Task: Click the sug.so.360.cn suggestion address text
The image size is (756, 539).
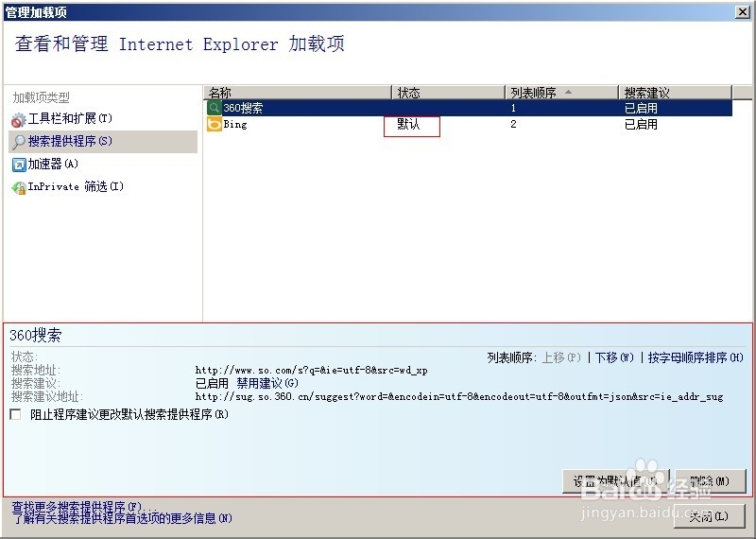Action: [459, 396]
